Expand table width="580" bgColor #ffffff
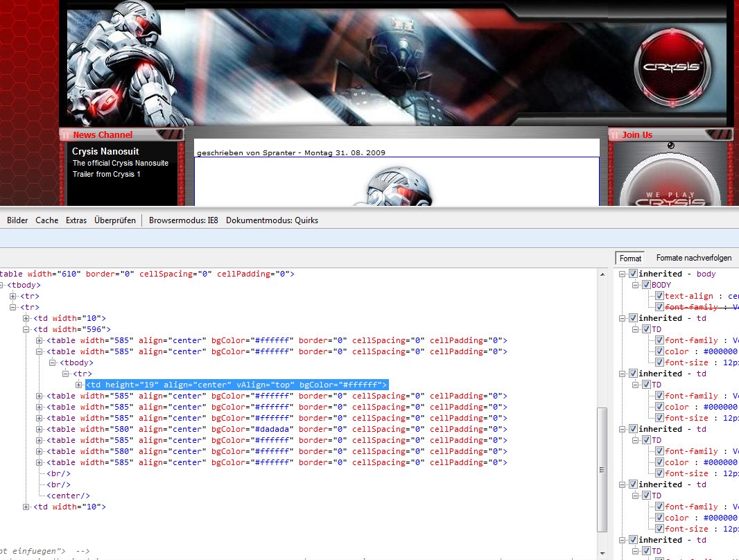 coord(39,451)
